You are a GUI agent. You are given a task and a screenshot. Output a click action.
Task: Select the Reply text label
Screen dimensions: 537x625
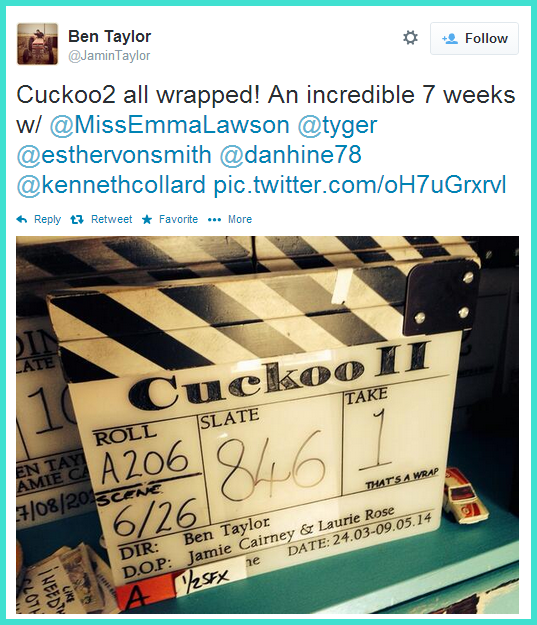pyautogui.click(x=47, y=220)
